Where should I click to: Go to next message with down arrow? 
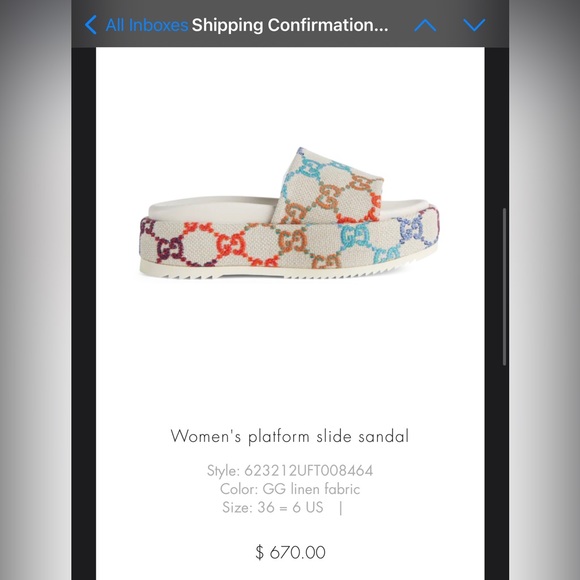click(474, 25)
